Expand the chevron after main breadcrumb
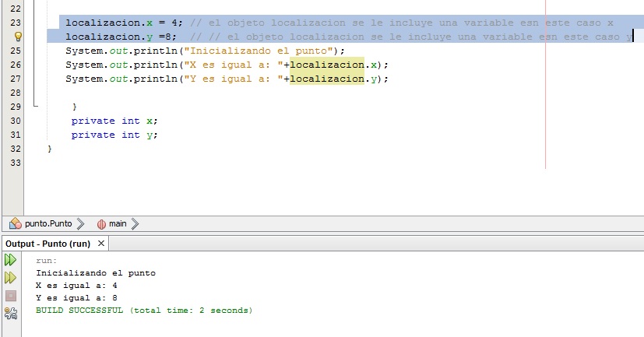Image resolution: width=644 pixels, height=337 pixels. 134,224
